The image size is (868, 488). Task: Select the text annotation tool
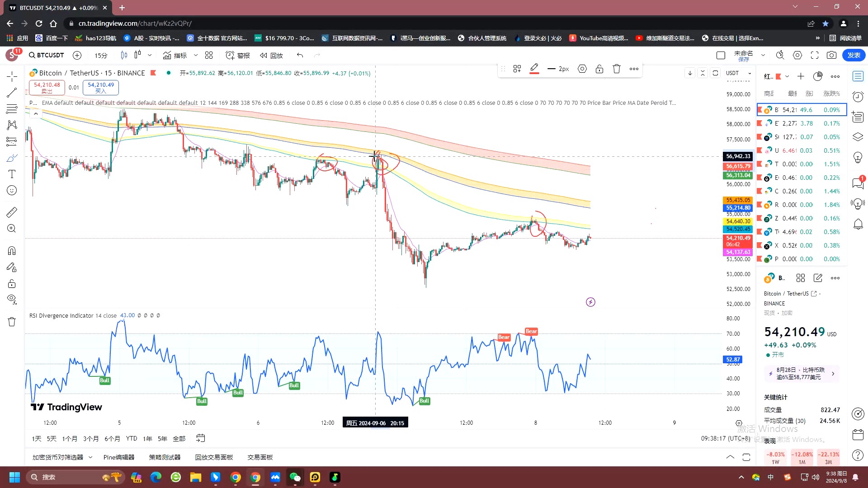pos(12,174)
